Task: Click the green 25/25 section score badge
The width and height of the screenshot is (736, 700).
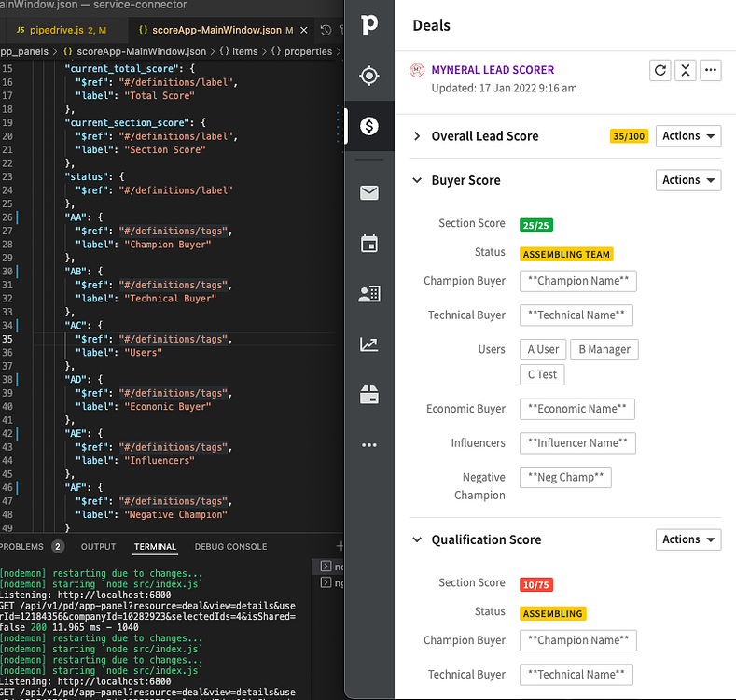Action: coord(536,226)
